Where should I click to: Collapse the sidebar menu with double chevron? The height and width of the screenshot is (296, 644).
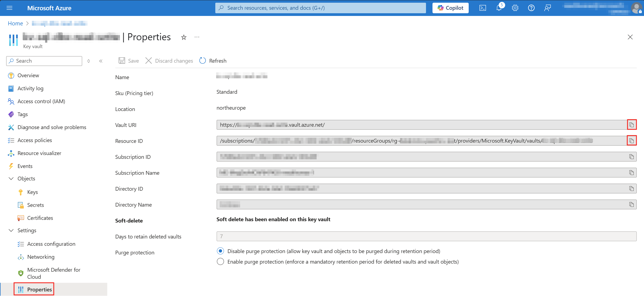[x=101, y=61]
